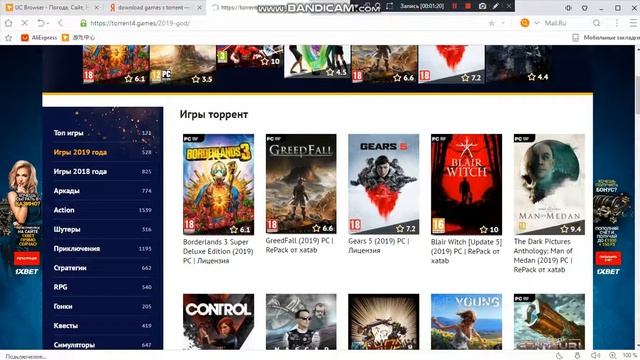This screenshot has height=360, width=640.
Task: Click the top strip thumbnail rated 4.4
Action: coord(518,63)
